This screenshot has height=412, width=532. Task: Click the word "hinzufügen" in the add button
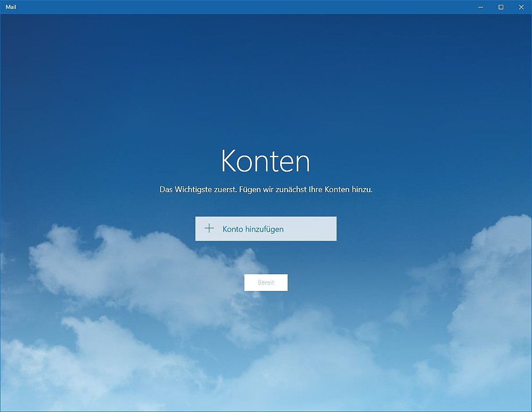pos(265,229)
